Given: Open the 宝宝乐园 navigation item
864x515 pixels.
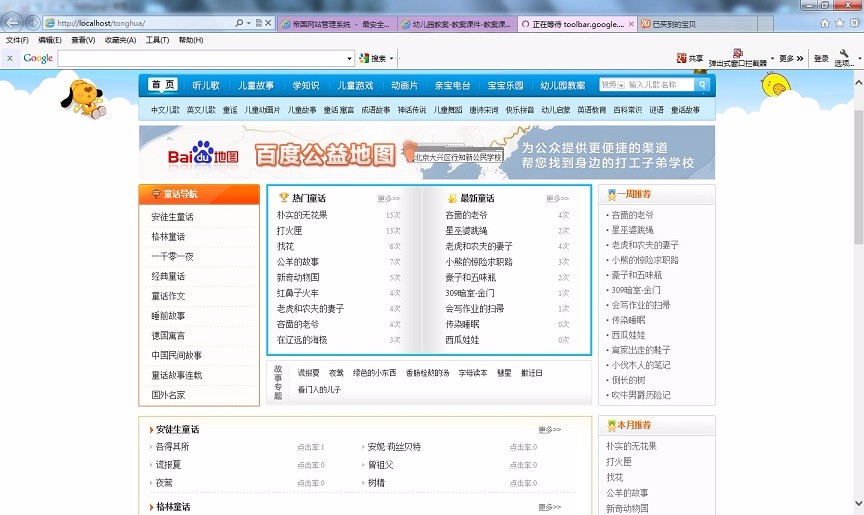Looking at the screenshot, I should click(x=505, y=85).
